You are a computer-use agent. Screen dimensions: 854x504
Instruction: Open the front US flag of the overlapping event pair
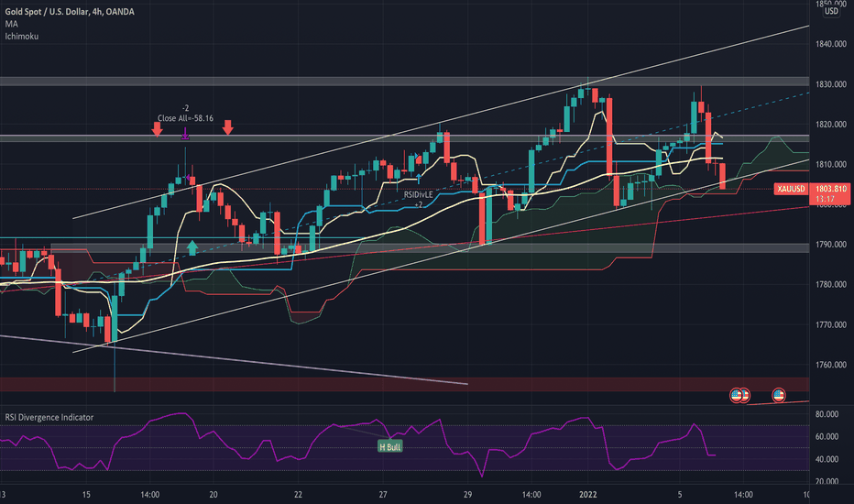click(737, 395)
